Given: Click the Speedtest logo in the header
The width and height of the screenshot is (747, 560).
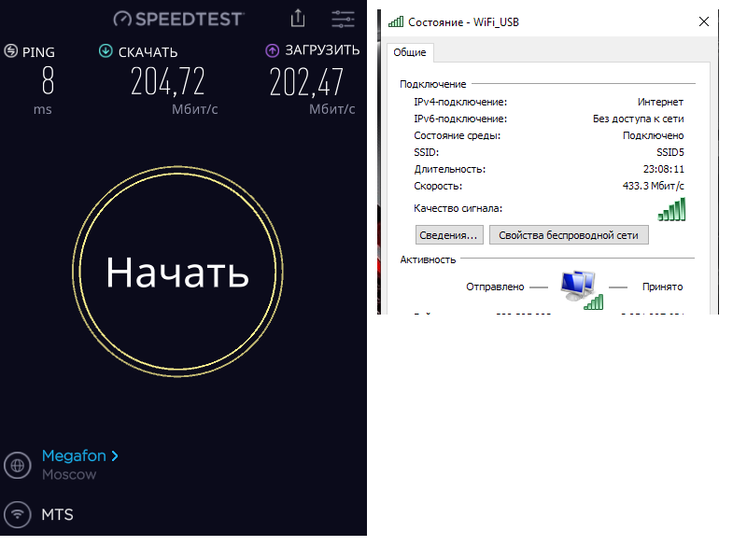Looking at the screenshot, I should (x=178, y=19).
